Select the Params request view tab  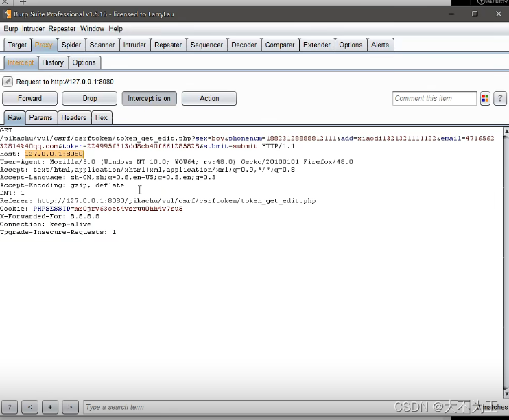click(x=40, y=117)
